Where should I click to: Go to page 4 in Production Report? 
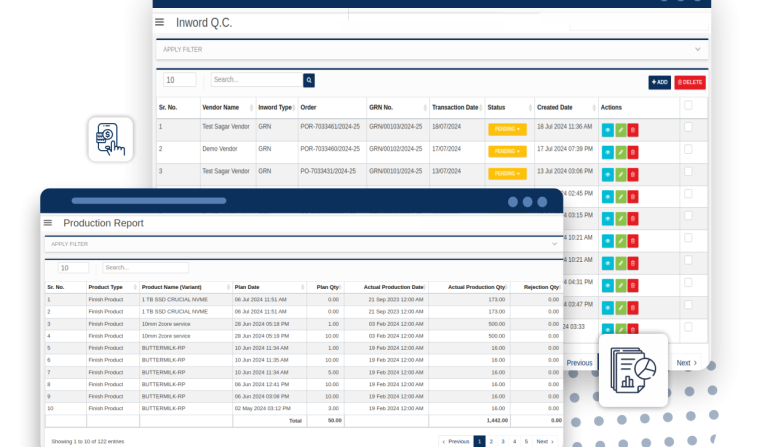point(515,441)
